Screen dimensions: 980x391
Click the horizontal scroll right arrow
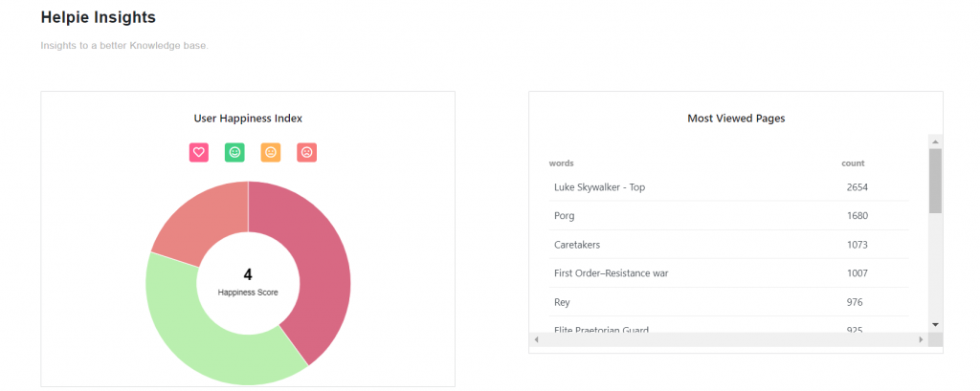click(x=921, y=339)
